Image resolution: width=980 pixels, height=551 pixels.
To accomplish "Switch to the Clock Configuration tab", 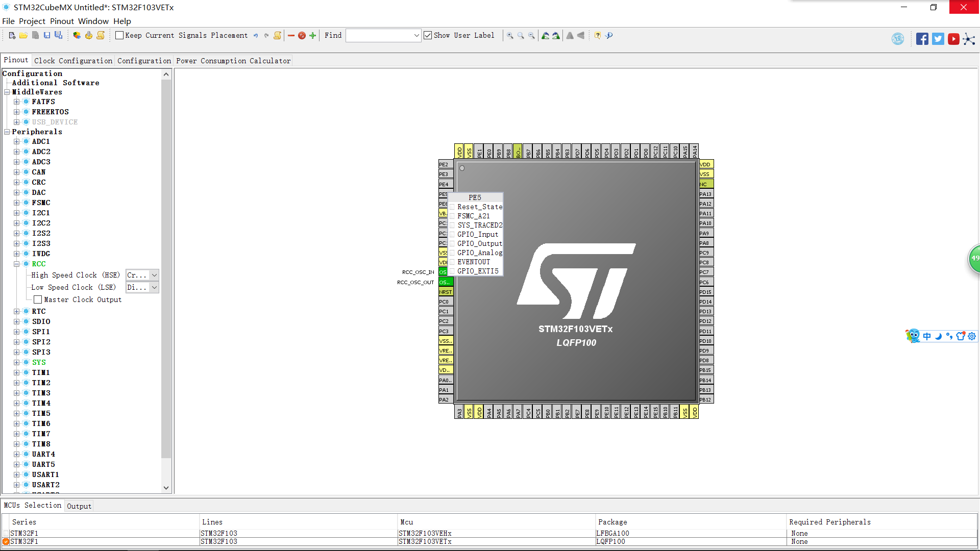I will pos(73,61).
